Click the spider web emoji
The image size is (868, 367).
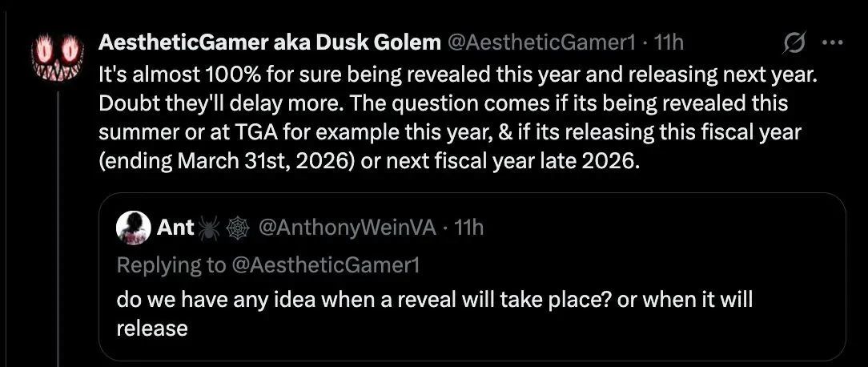click(238, 228)
